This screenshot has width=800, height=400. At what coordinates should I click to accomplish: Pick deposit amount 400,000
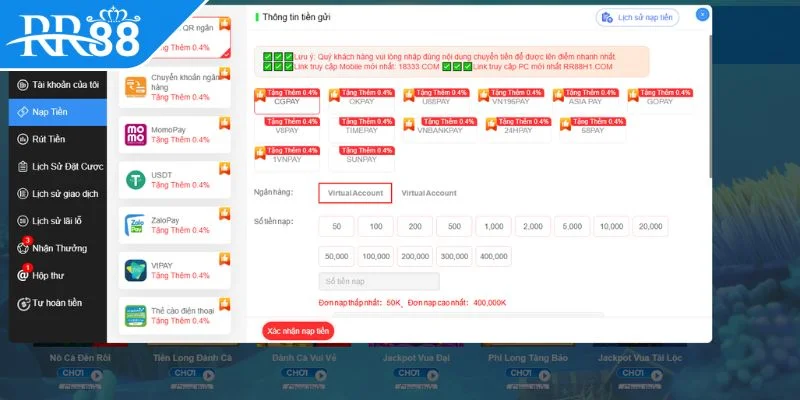pyautogui.click(x=493, y=257)
